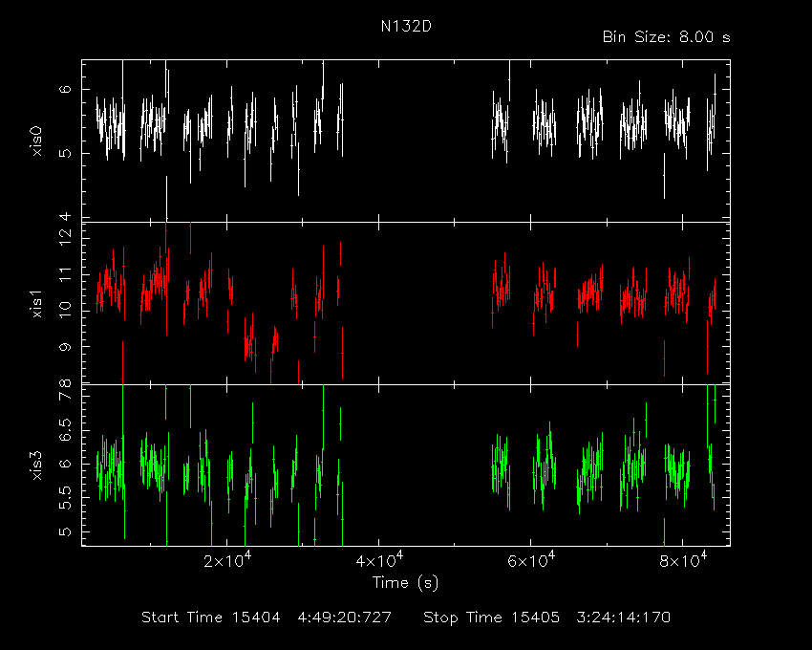This screenshot has width=812, height=650.
Task: Click the Start Time 15404 text
Action: tap(211, 617)
